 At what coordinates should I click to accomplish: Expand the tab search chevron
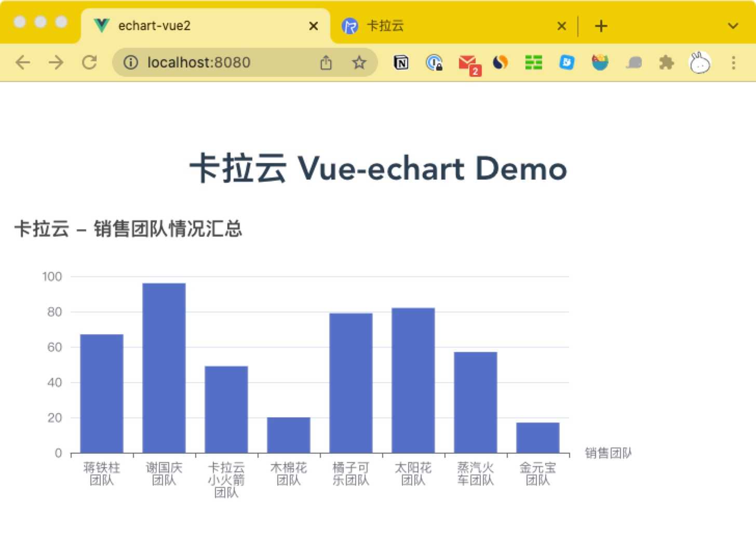[733, 26]
